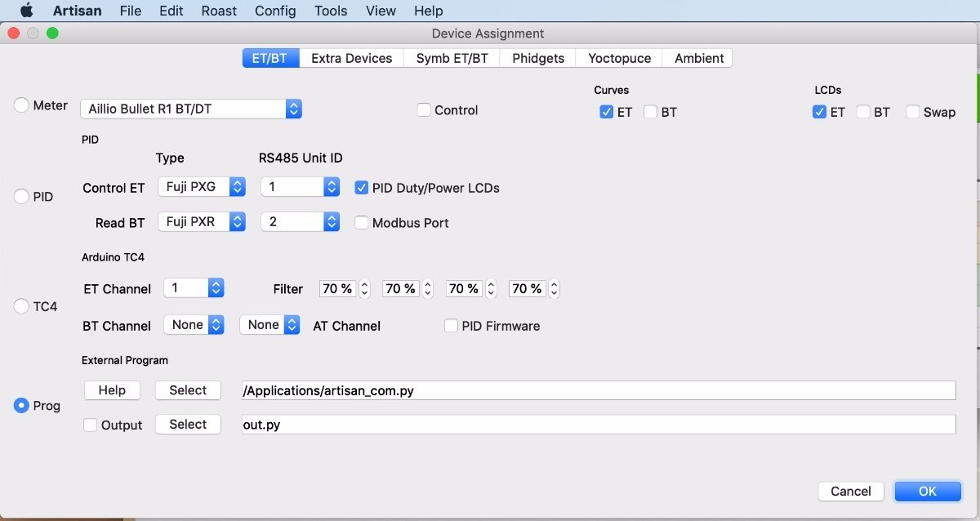The width and height of the screenshot is (980, 521).
Task: Enable the PID Firmware checkbox
Action: click(451, 326)
